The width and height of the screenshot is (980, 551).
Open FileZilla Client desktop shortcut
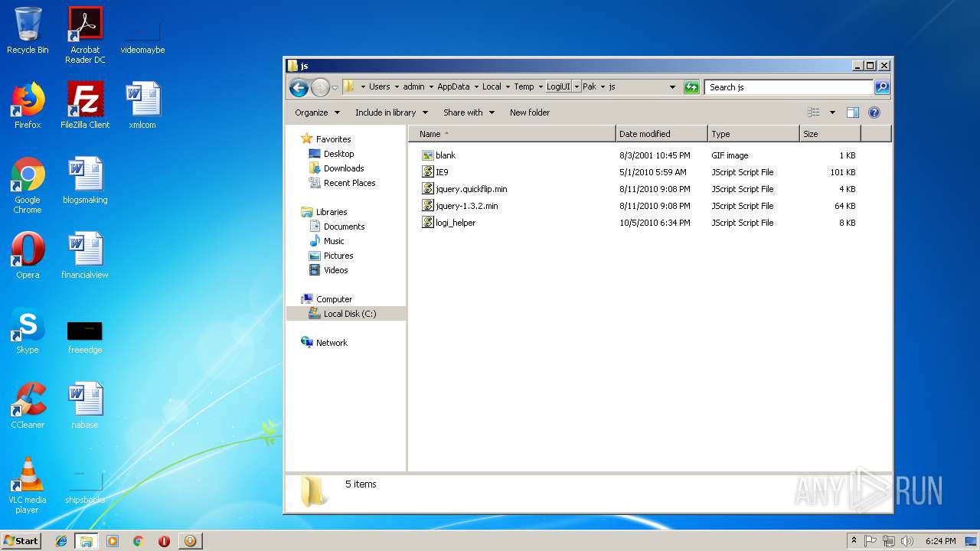85,106
